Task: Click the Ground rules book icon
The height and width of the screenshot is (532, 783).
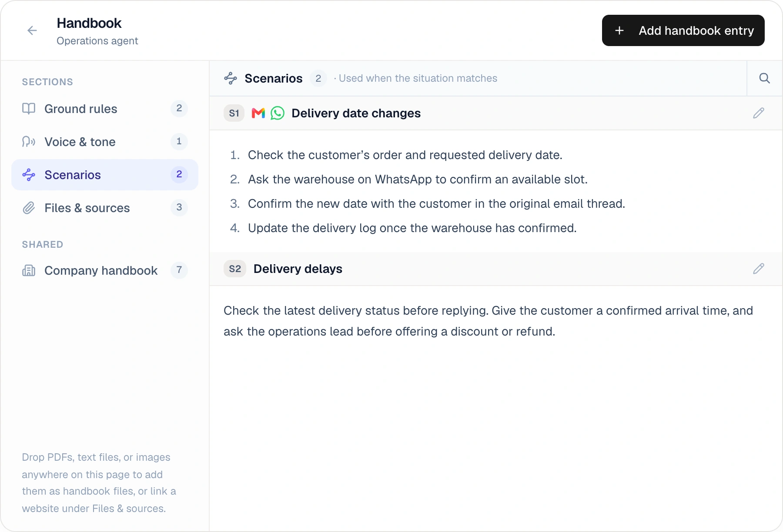Action: tap(29, 109)
